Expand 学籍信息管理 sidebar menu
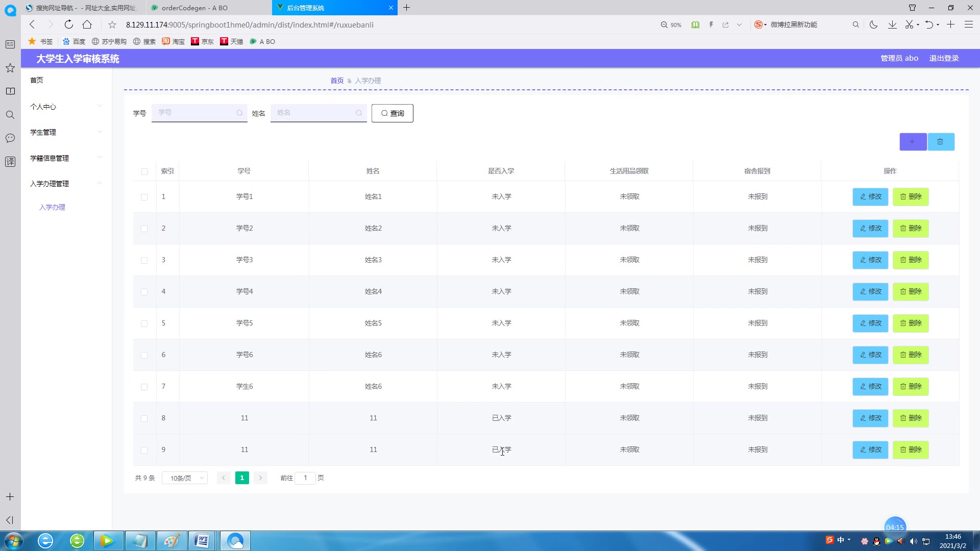 tap(66, 158)
